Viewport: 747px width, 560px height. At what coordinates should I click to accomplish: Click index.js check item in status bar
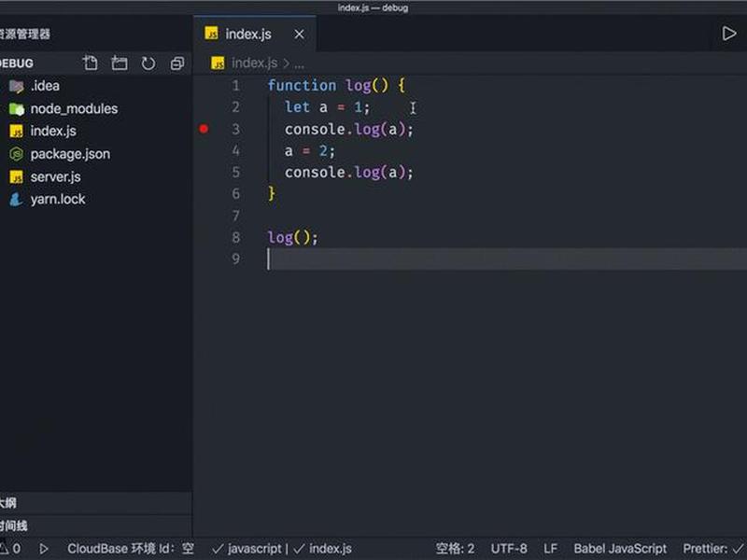tap(322, 549)
